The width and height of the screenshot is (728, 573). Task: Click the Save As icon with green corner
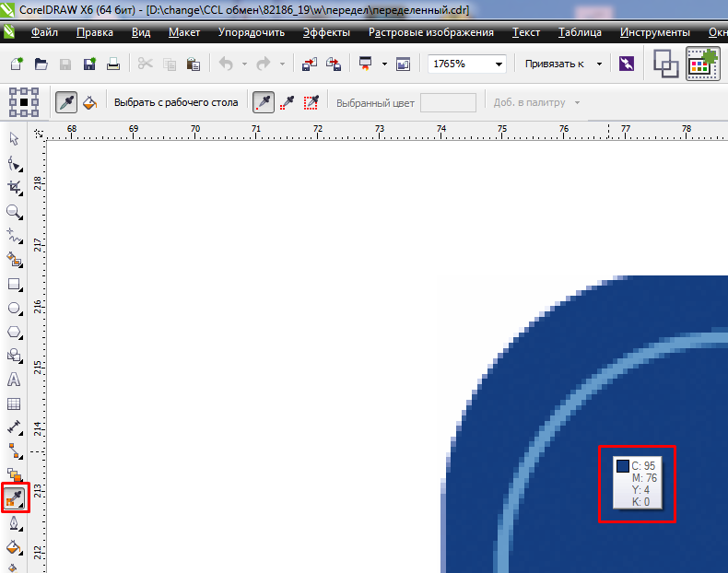click(89, 64)
